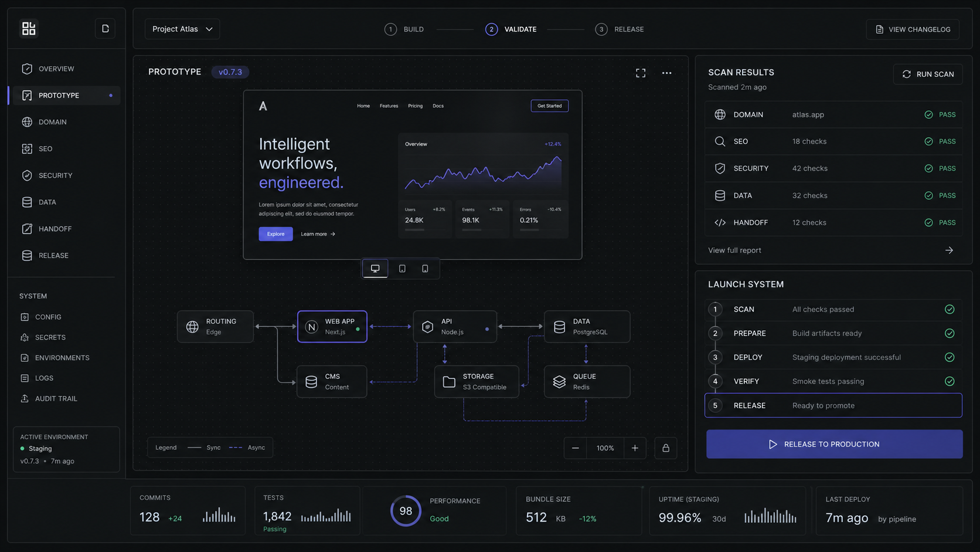Click the performance score 98 gauge

click(x=406, y=511)
